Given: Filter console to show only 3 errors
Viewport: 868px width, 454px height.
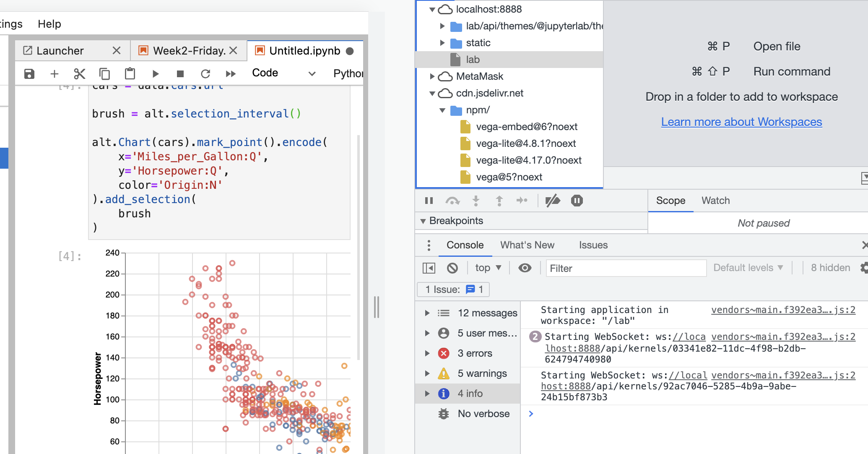Looking at the screenshot, I should pyautogui.click(x=474, y=353).
